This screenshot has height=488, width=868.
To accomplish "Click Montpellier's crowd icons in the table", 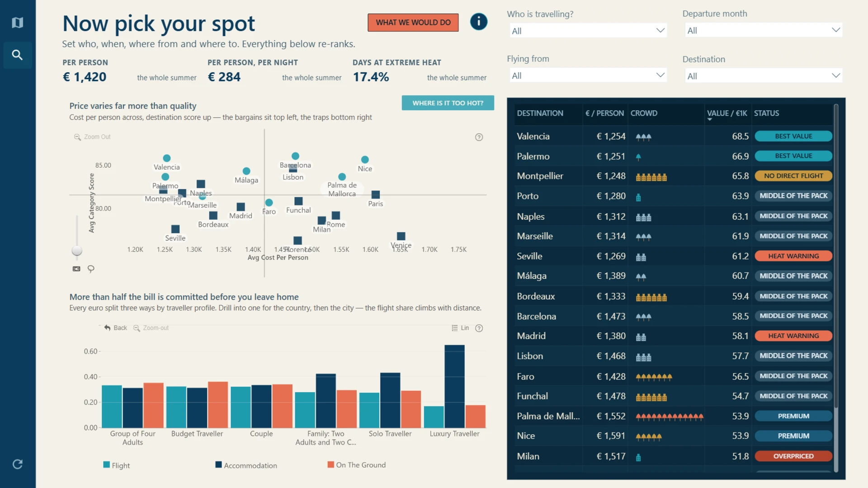I will pos(651,177).
